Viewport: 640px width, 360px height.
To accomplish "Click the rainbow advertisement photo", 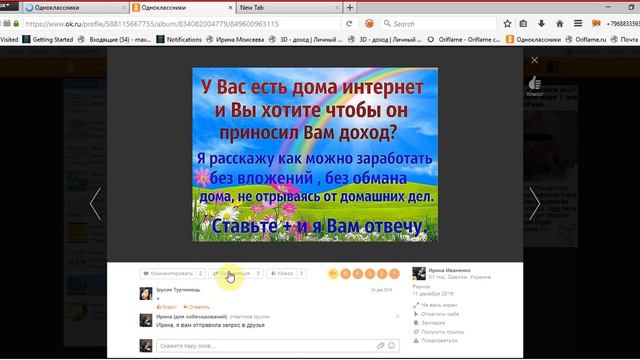I will pos(315,155).
